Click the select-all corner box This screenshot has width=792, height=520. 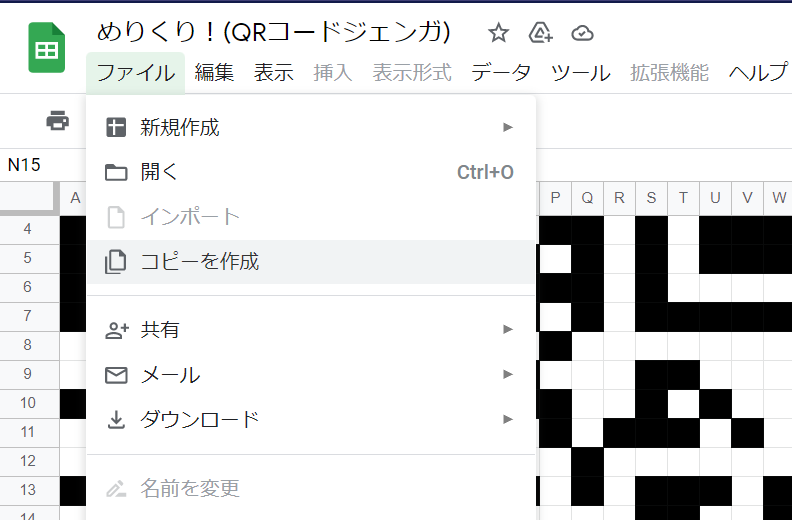click(x=29, y=198)
